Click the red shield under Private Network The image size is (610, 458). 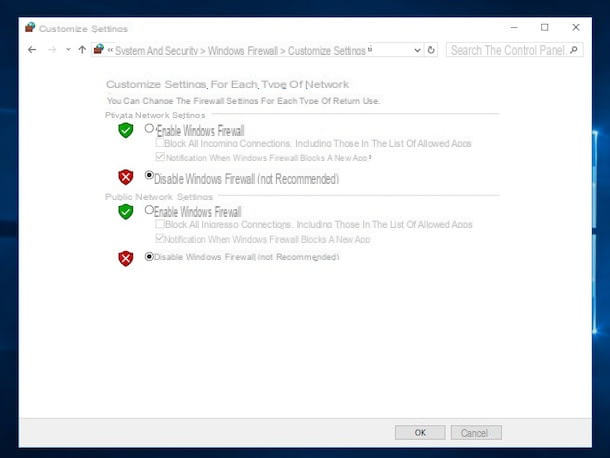(126, 177)
